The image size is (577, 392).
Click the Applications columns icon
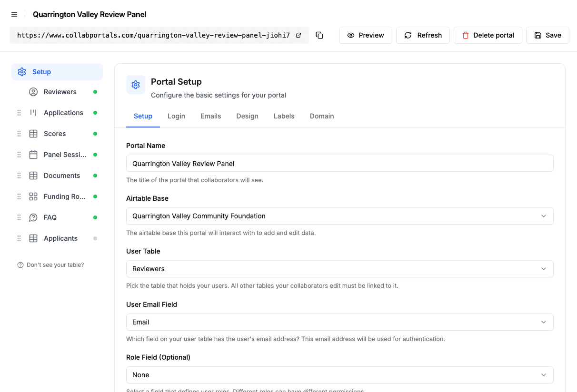click(33, 113)
